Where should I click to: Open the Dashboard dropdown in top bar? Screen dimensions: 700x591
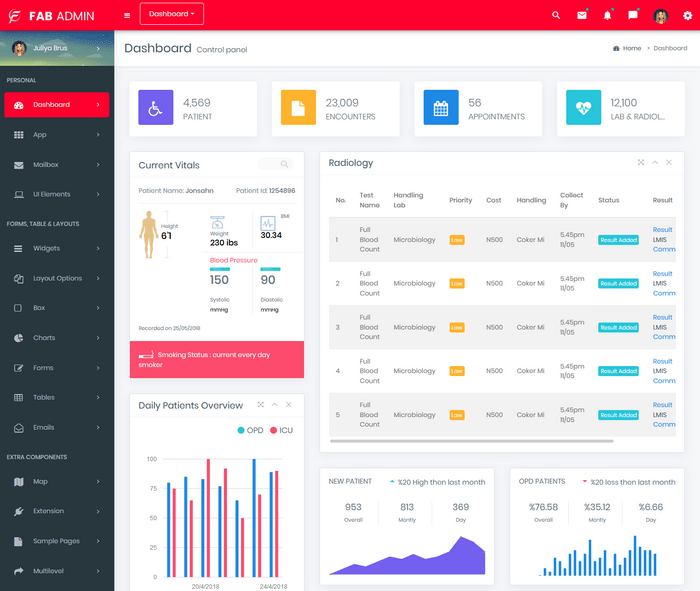pyautogui.click(x=172, y=14)
